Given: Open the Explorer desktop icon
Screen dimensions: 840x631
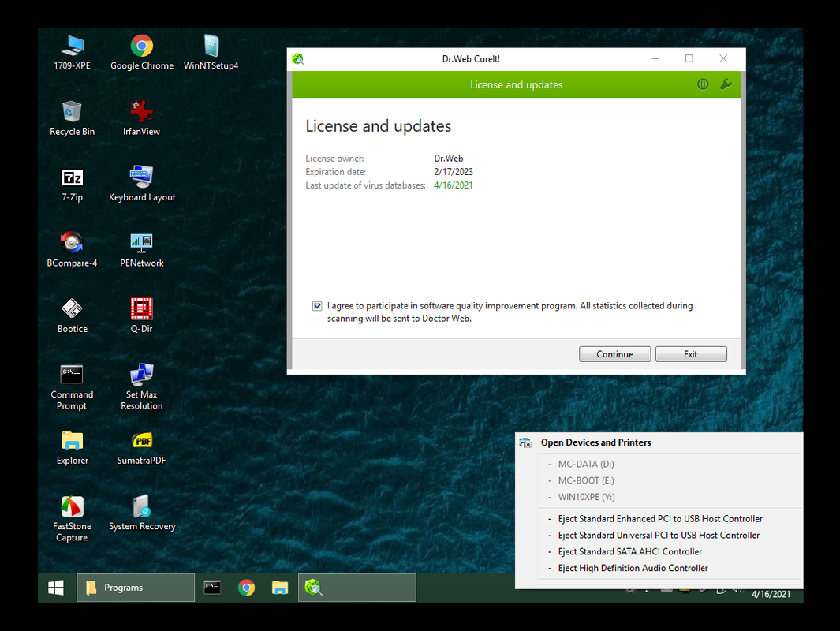Looking at the screenshot, I should 72,448.
